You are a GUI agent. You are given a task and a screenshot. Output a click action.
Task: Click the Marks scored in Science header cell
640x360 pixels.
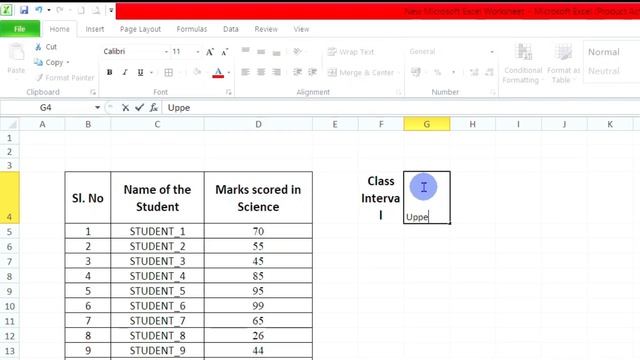pyautogui.click(x=258, y=198)
